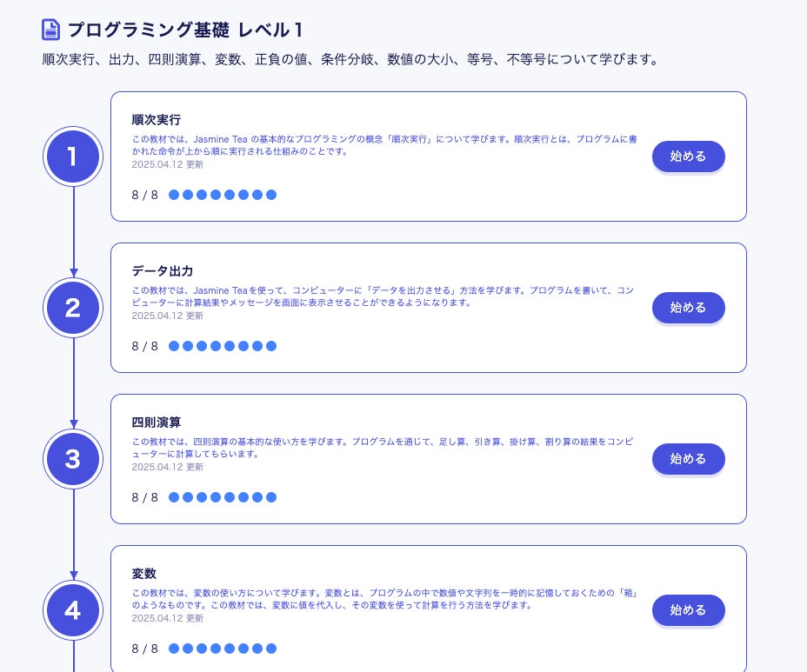
Task: Click the last progress dot on データ出力 card
Action: [x=271, y=346]
